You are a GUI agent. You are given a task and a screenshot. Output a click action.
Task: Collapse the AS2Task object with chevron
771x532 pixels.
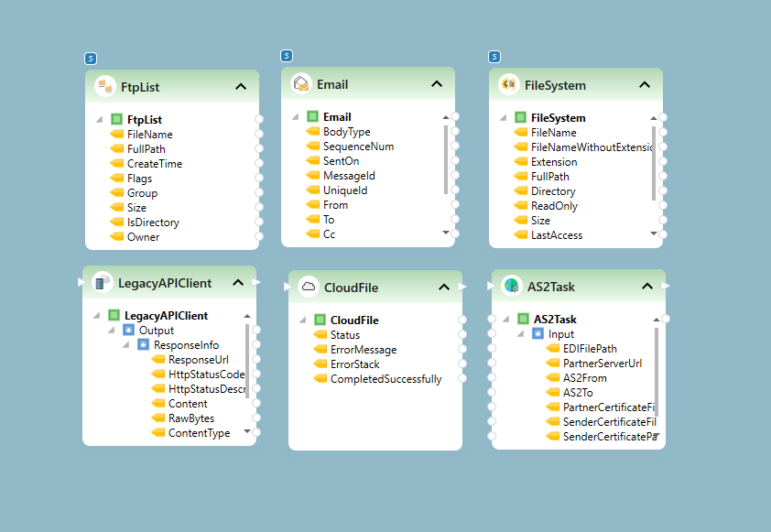click(647, 286)
